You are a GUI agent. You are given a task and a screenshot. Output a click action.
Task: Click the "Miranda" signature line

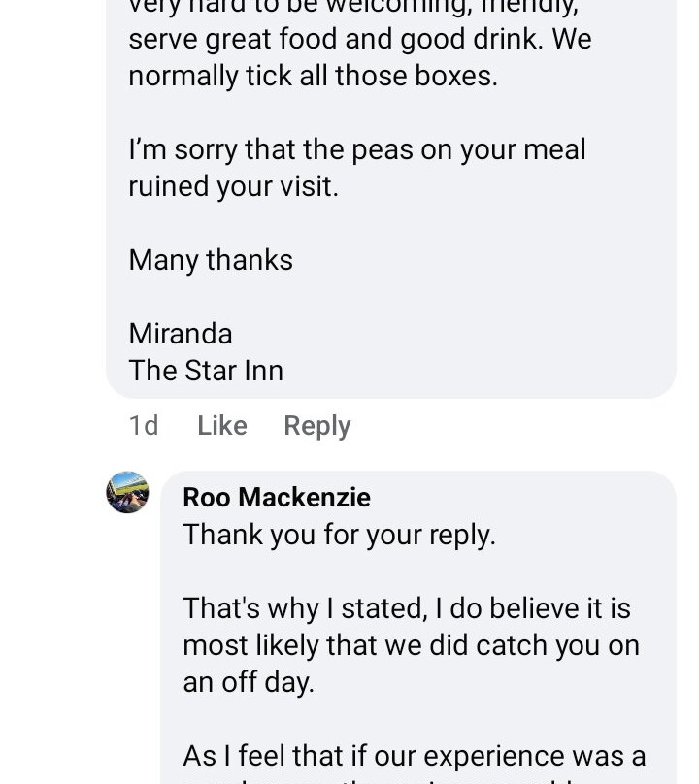point(181,334)
